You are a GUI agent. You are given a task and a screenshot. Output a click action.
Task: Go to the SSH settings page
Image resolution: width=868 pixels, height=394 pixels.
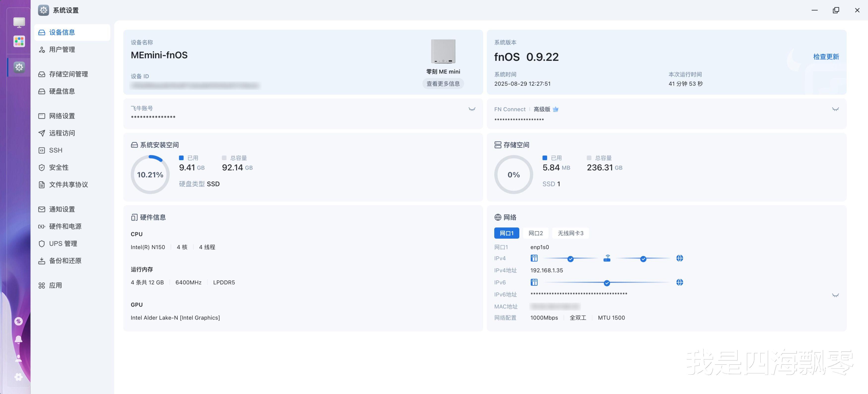click(56, 150)
